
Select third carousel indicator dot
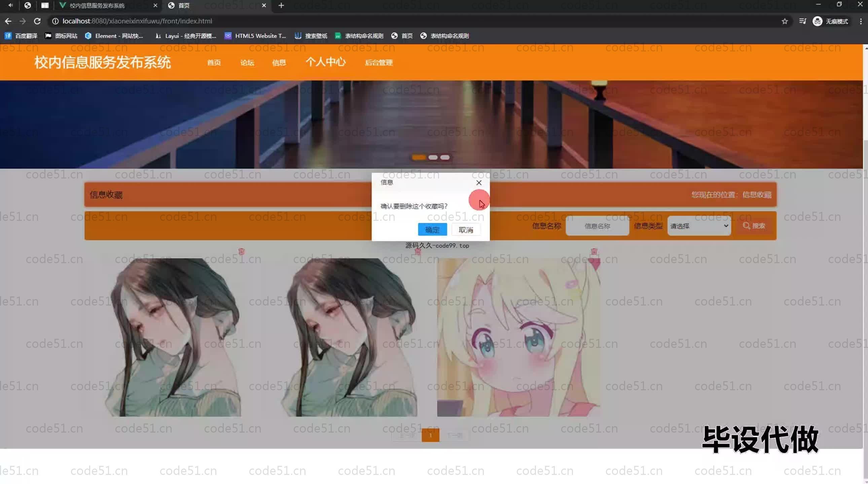[x=445, y=157]
